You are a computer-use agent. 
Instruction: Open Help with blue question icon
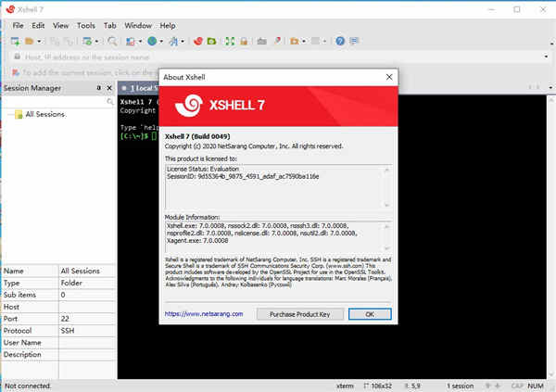(340, 41)
